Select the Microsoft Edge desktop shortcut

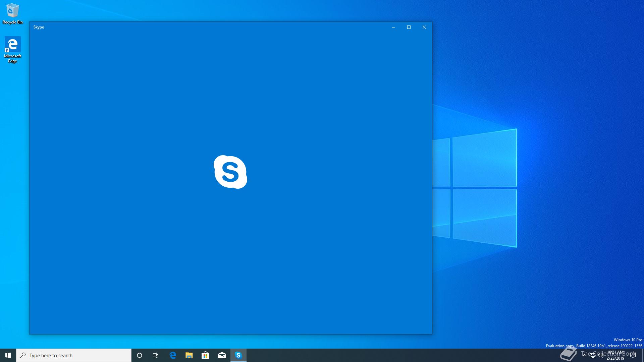coord(12,50)
